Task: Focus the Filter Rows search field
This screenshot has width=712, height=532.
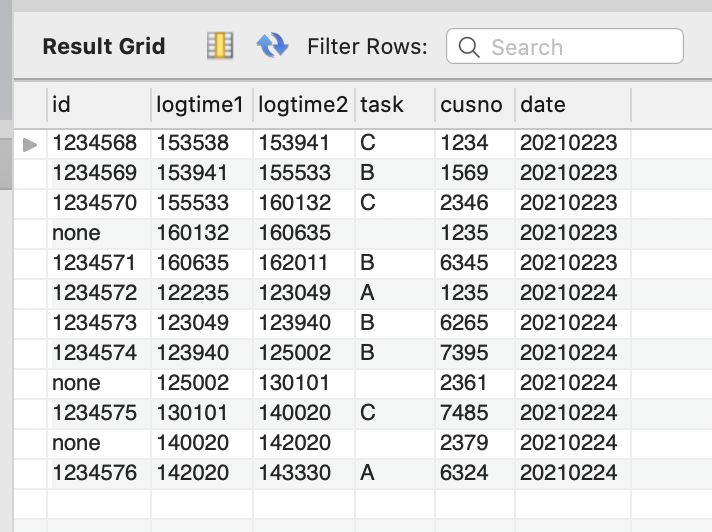Action: 565,46
